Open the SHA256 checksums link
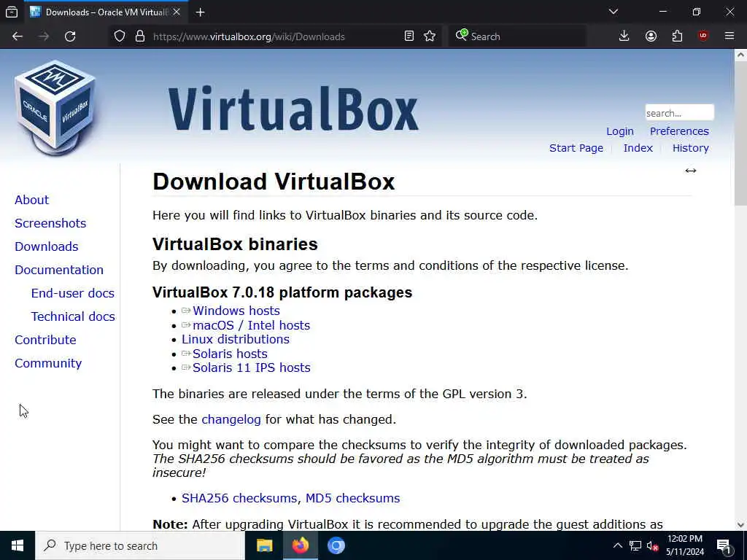The image size is (747, 560). [x=239, y=498]
